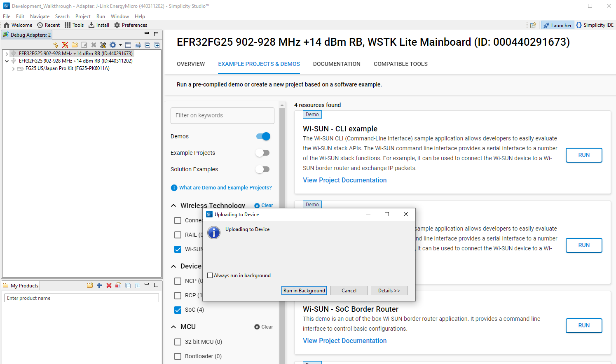Screen dimensions: 616x364
Task: Expand the FG25 US/Japan Pro Kit tree item
Action: point(13,68)
